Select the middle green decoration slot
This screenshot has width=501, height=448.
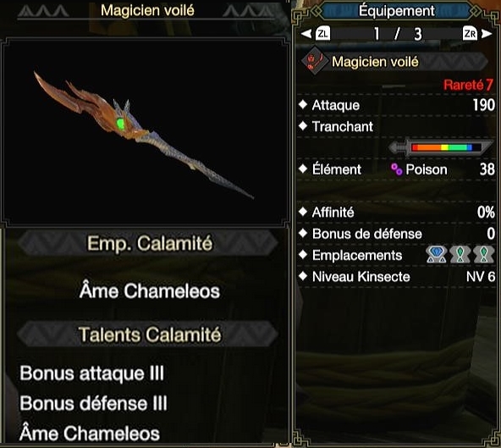click(460, 255)
